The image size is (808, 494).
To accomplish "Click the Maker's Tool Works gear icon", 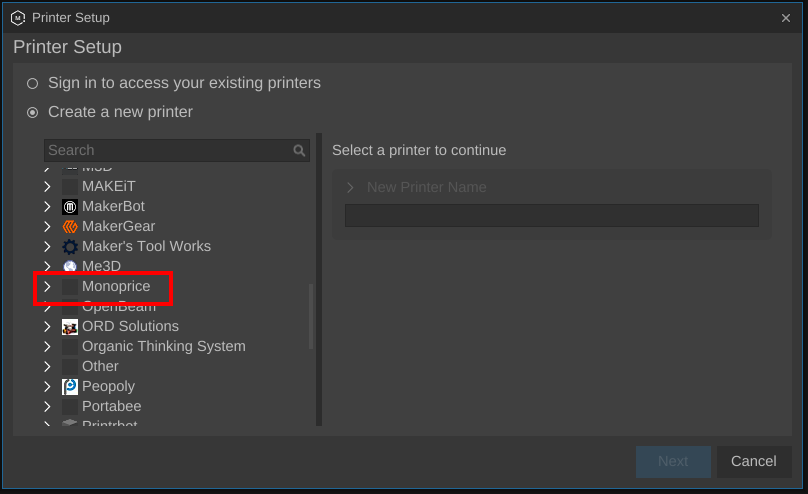I will click(70, 247).
